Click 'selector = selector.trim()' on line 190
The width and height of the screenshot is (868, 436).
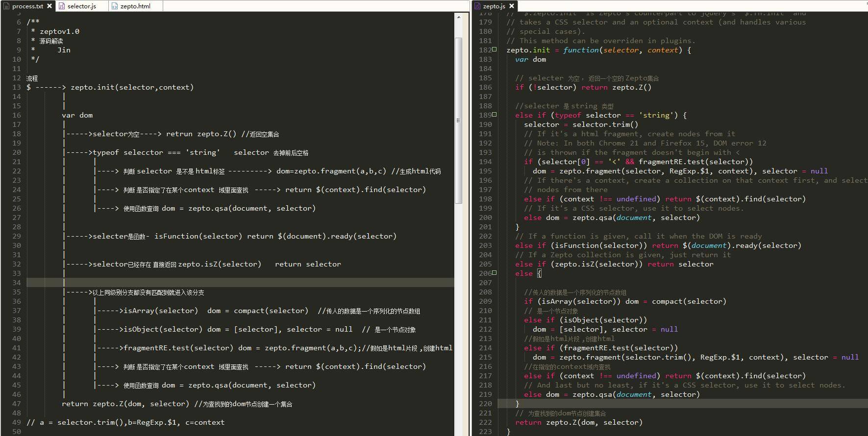[x=581, y=124]
